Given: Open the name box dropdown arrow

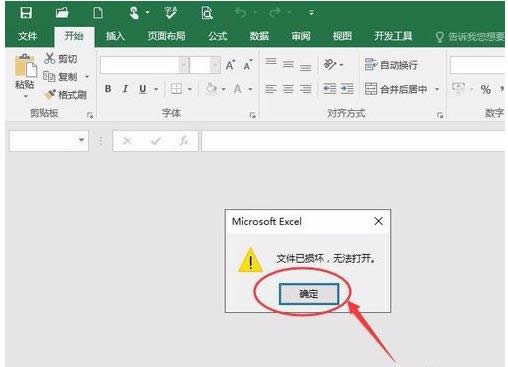Looking at the screenshot, I should click(81, 140).
